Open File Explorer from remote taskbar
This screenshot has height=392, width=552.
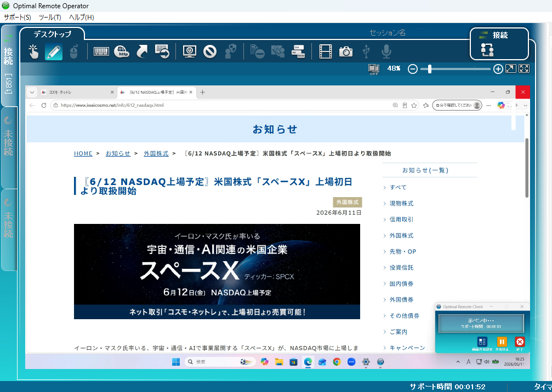click(x=279, y=362)
